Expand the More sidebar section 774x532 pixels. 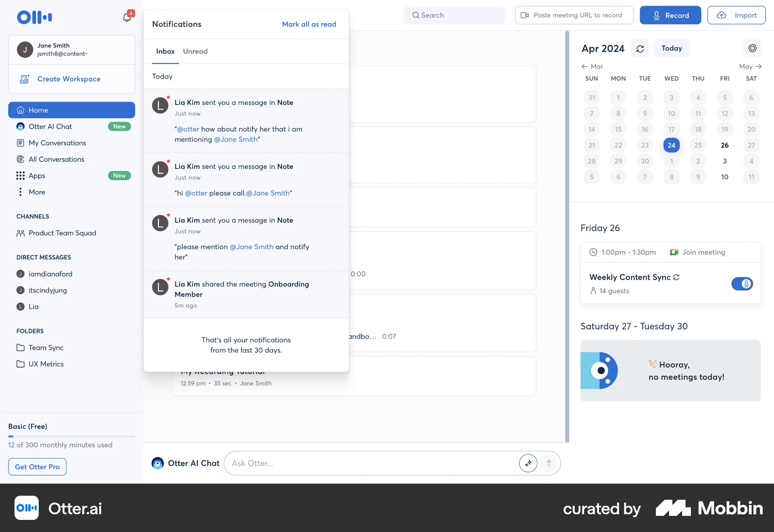(x=37, y=192)
